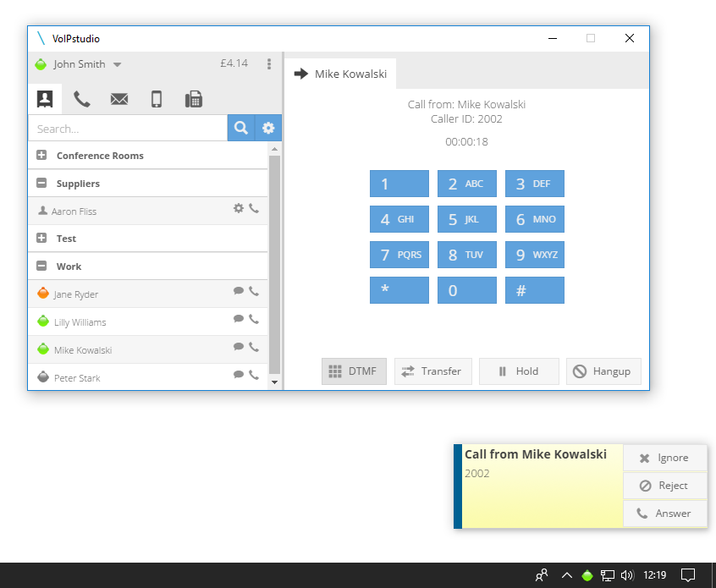Call Jane Ryder using phone icon

click(x=254, y=291)
